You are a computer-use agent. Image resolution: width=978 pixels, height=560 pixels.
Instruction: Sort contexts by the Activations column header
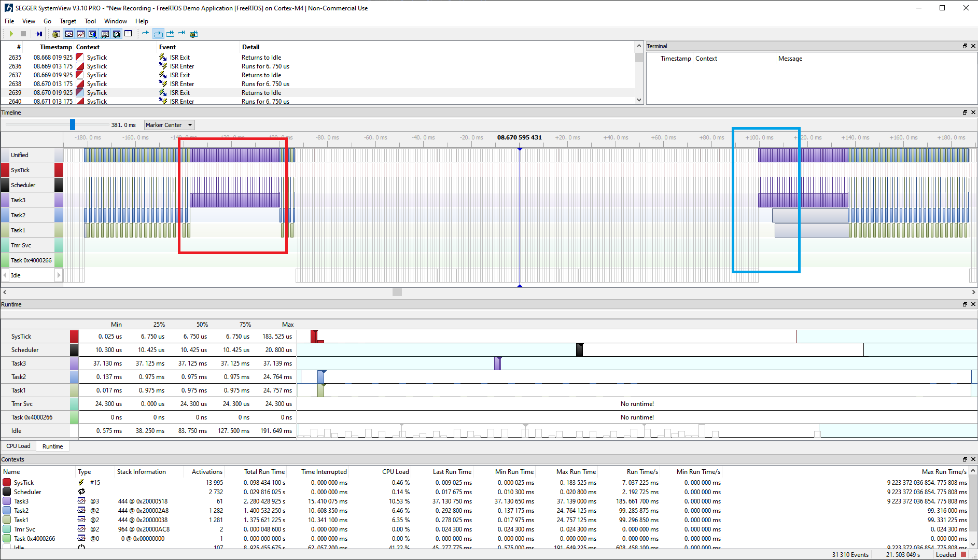point(207,472)
